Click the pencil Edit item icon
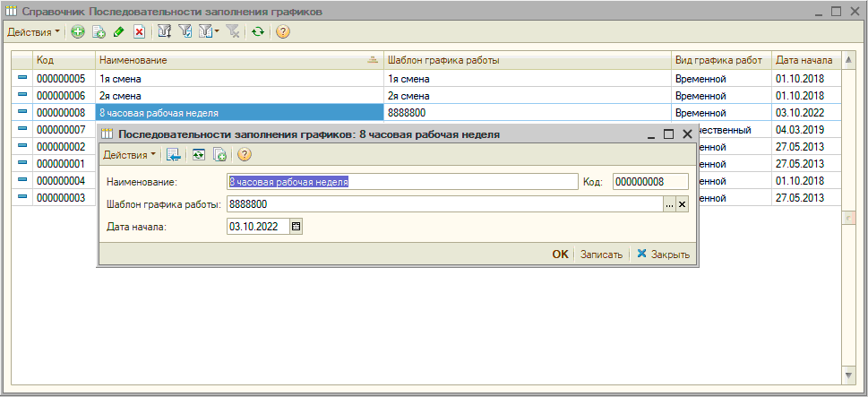The width and height of the screenshot is (868, 397). click(x=118, y=32)
